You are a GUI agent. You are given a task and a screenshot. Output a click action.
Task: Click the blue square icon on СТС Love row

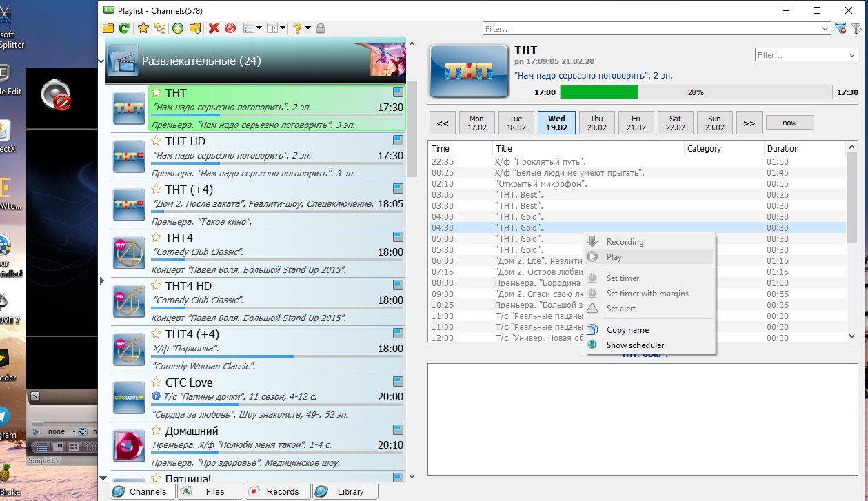[x=398, y=381]
